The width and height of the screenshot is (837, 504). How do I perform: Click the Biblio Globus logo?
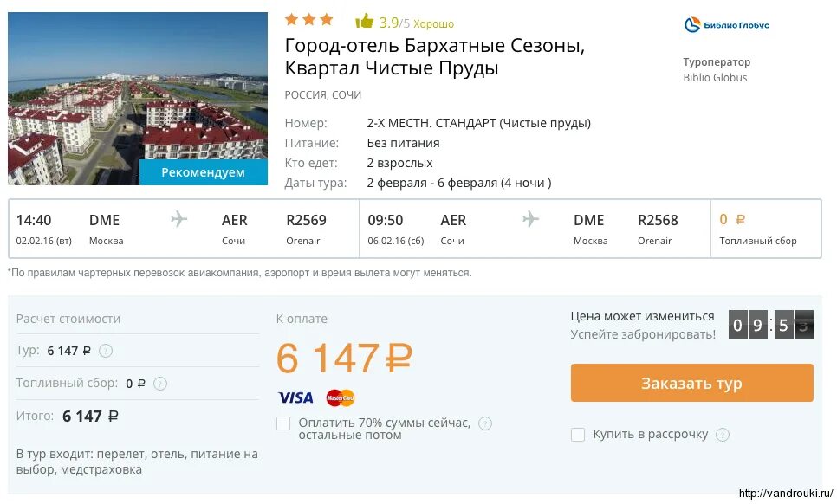[x=726, y=25]
